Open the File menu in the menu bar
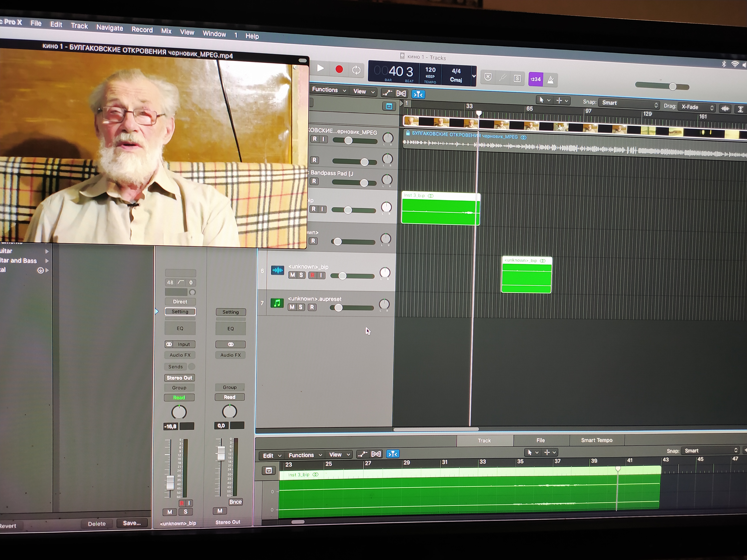This screenshot has width=747, height=560. click(x=36, y=23)
